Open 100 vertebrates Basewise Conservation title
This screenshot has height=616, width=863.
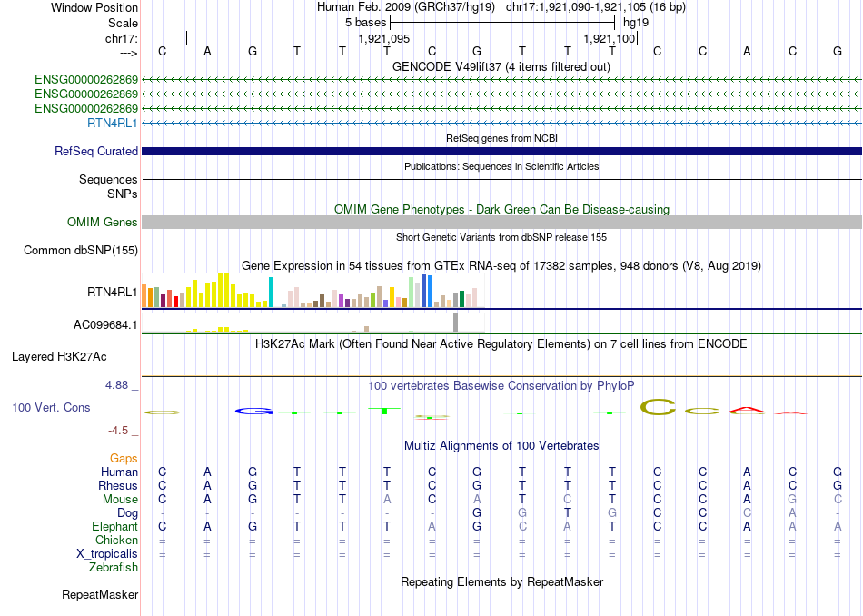(501, 386)
